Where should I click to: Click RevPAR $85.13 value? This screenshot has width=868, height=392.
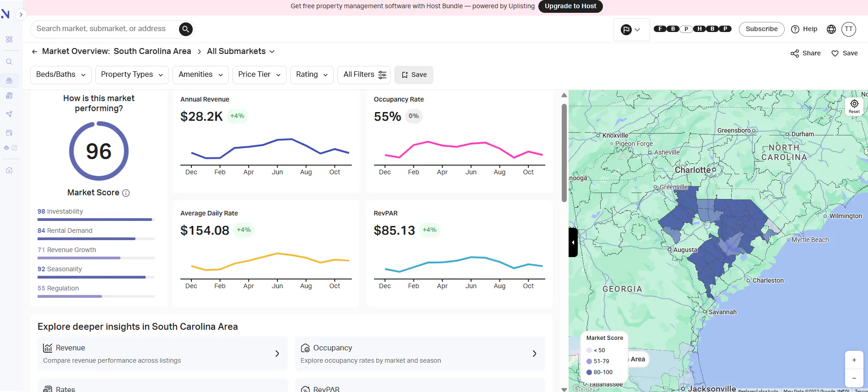394,231
